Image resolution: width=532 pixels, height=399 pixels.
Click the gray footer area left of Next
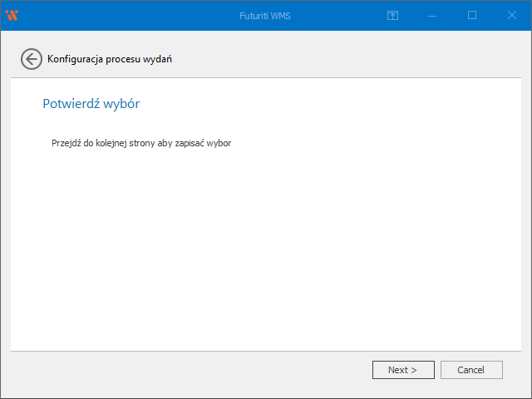click(191, 370)
